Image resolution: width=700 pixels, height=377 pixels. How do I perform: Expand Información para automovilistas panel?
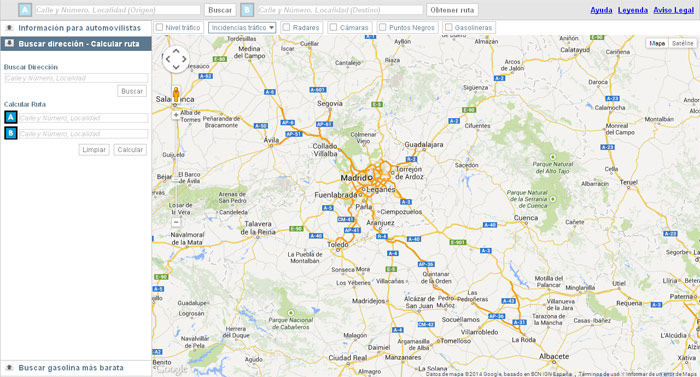pyautogui.click(x=76, y=28)
